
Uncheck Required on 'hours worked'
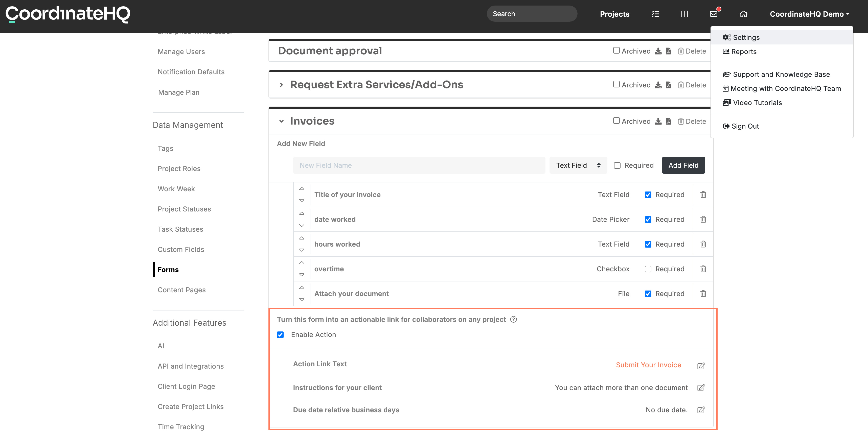tap(648, 244)
